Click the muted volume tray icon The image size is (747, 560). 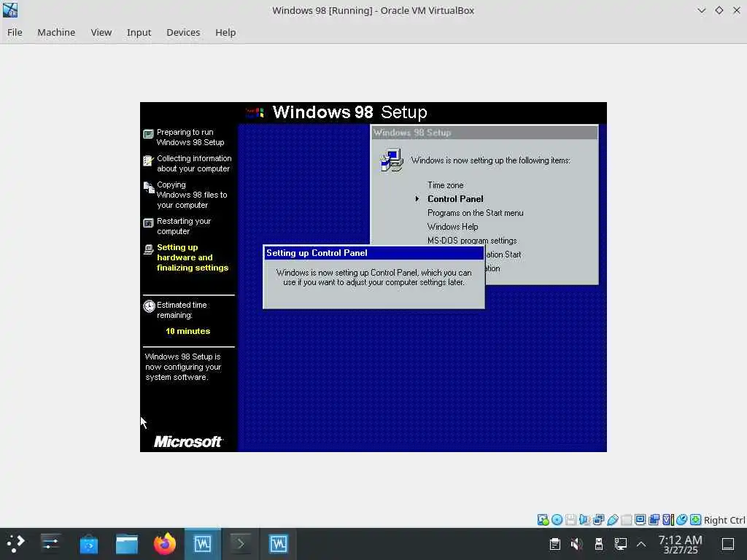(x=576, y=544)
